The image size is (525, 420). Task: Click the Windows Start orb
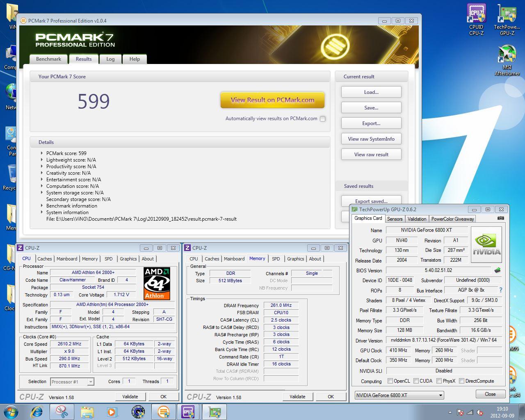point(11,411)
